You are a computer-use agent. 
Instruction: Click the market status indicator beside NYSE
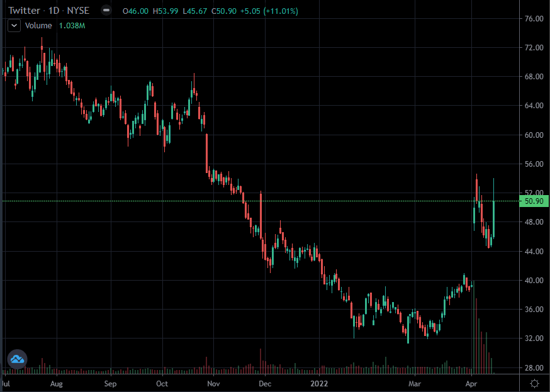point(106,11)
